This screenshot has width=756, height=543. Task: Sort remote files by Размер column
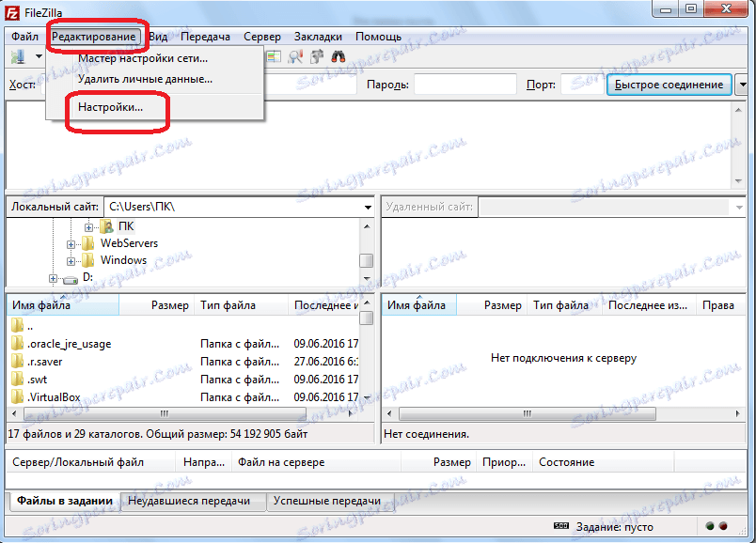(491, 305)
